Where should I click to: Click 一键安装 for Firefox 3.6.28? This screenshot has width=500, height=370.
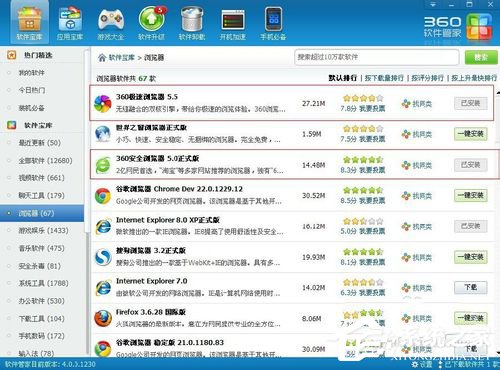[x=470, y=318]
